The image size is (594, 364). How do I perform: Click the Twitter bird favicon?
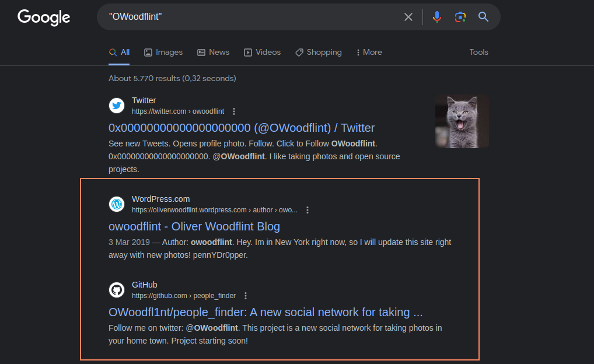point(117,106)
